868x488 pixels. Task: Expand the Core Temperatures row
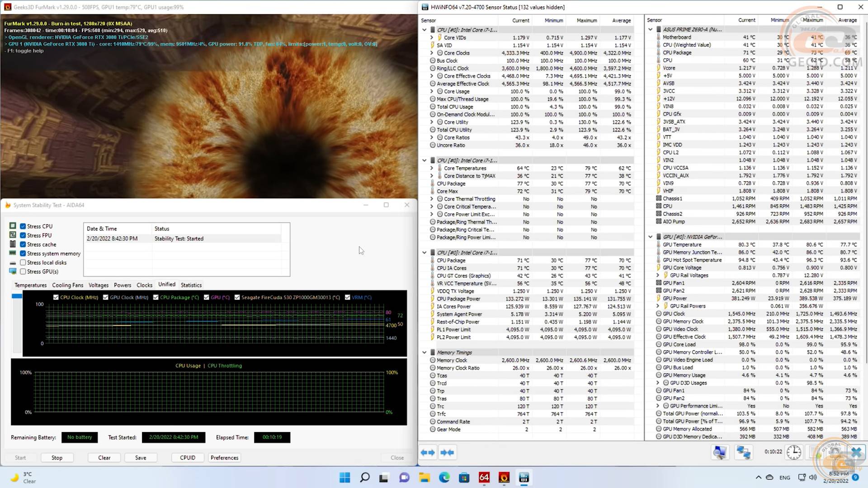click(x=431, y=168)
